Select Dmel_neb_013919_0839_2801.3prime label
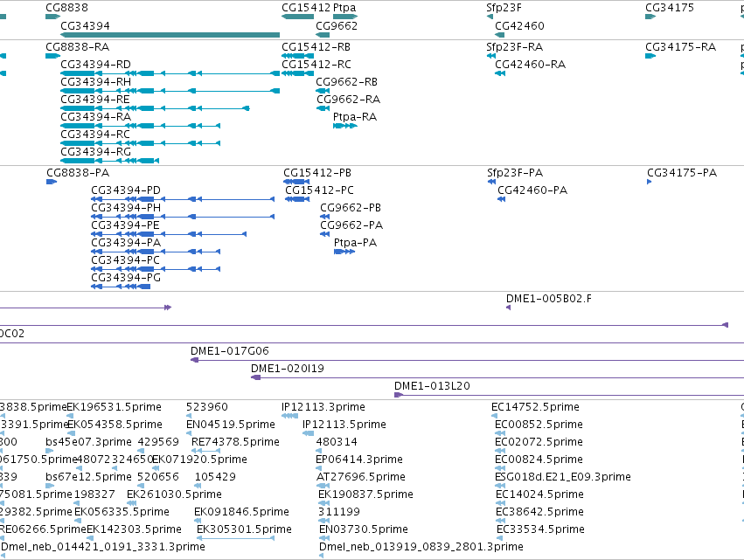 [421, 547]
